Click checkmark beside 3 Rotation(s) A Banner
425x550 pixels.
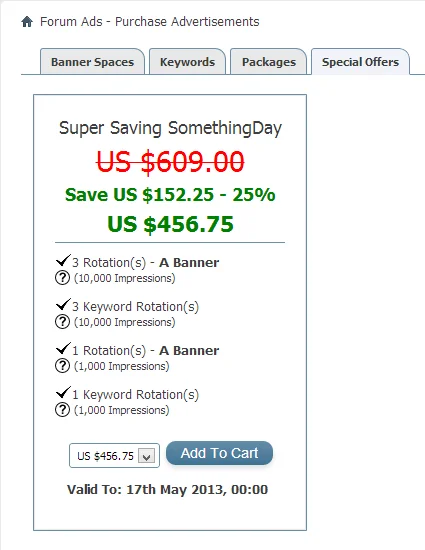click(x=63, y=261)
